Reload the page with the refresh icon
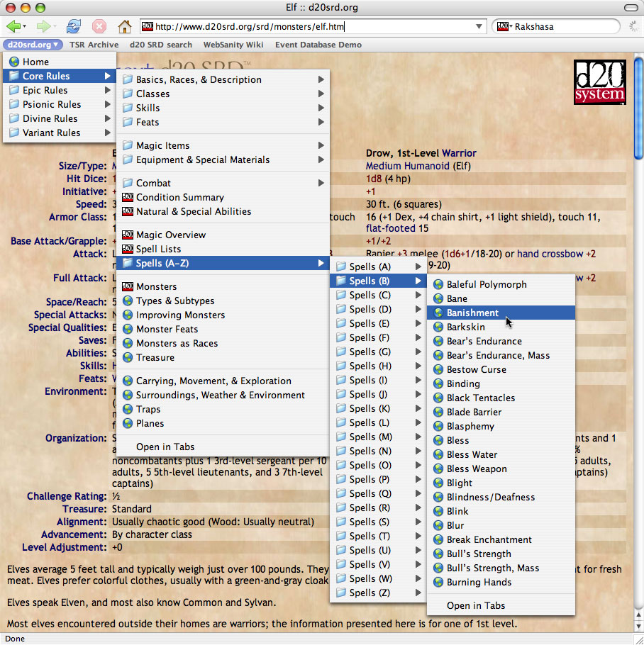 tap(73, 27)
